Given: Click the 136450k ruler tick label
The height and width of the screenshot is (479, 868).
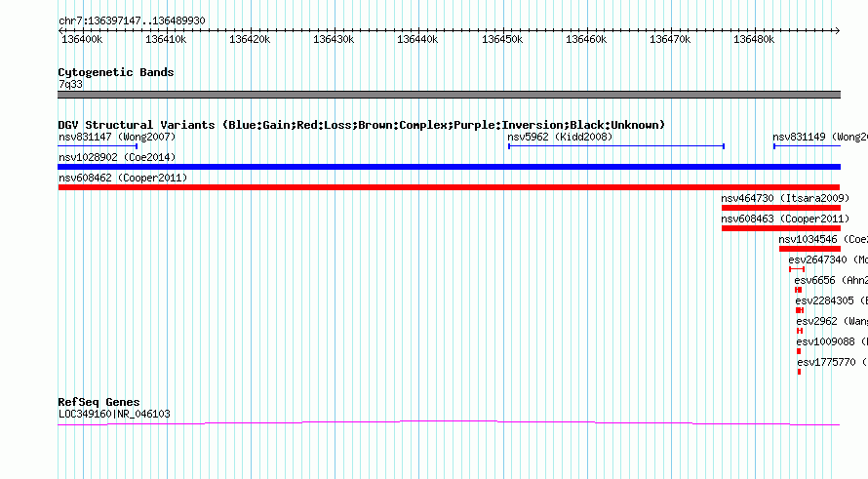Looking at the screenshot, I should [502, 39].
